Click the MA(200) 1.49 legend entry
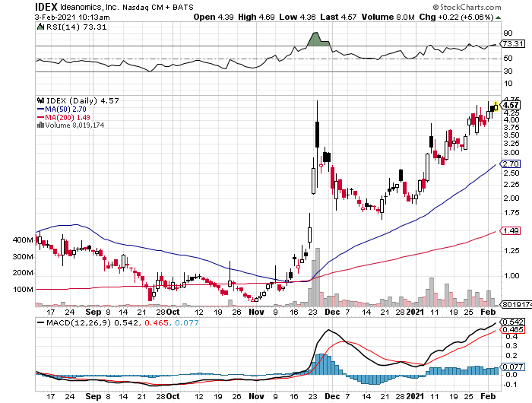532x403 pixels. pos(63,117)
